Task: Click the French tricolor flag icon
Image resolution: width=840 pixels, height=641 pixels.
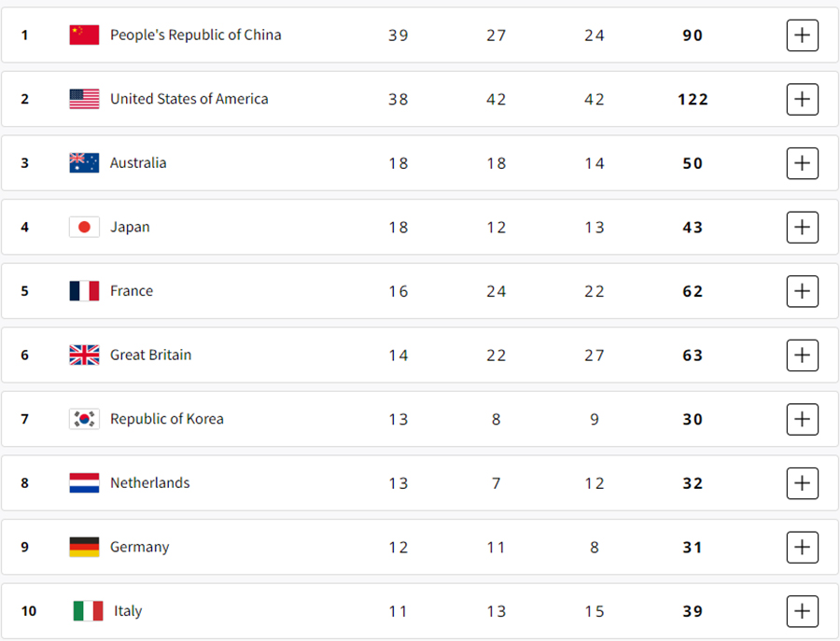Action: click(84, 291)
